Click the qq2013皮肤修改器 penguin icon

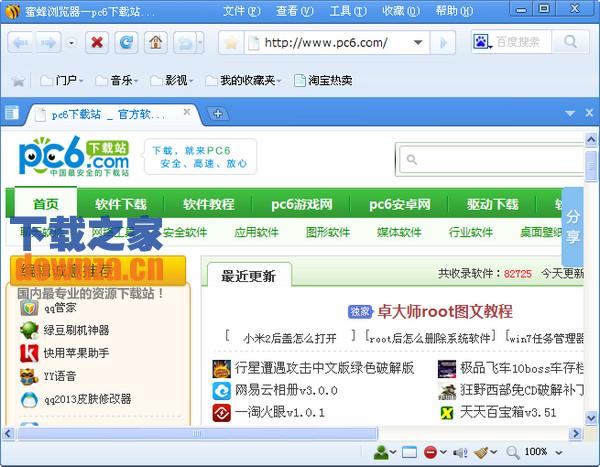pyautogui.click(x=29, y=399)
